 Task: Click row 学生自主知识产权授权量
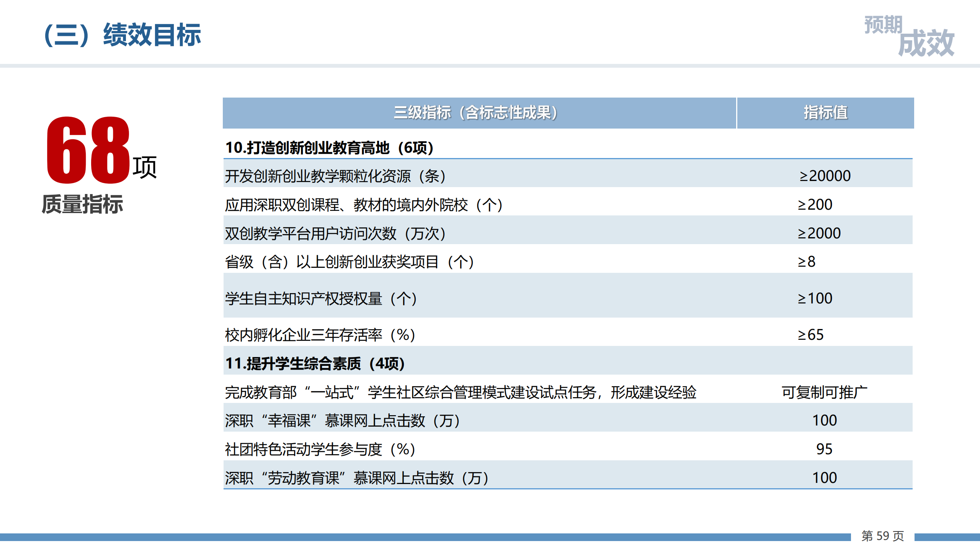321,298
